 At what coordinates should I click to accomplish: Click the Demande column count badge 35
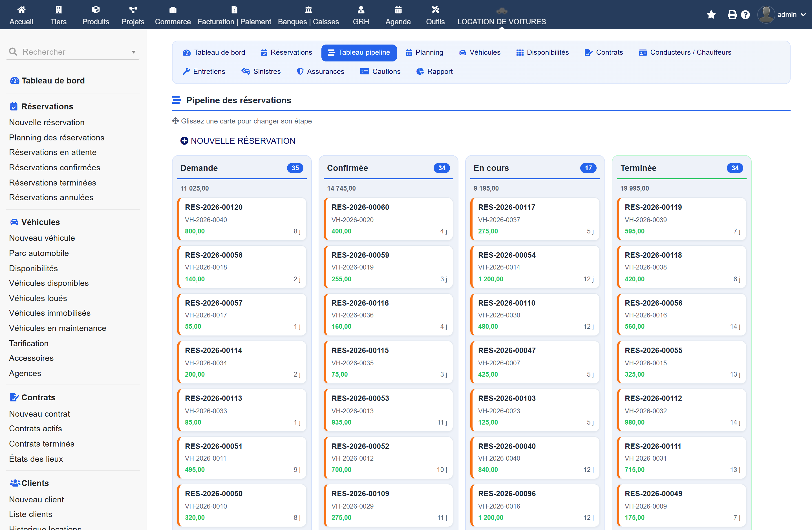coord(295,168)
